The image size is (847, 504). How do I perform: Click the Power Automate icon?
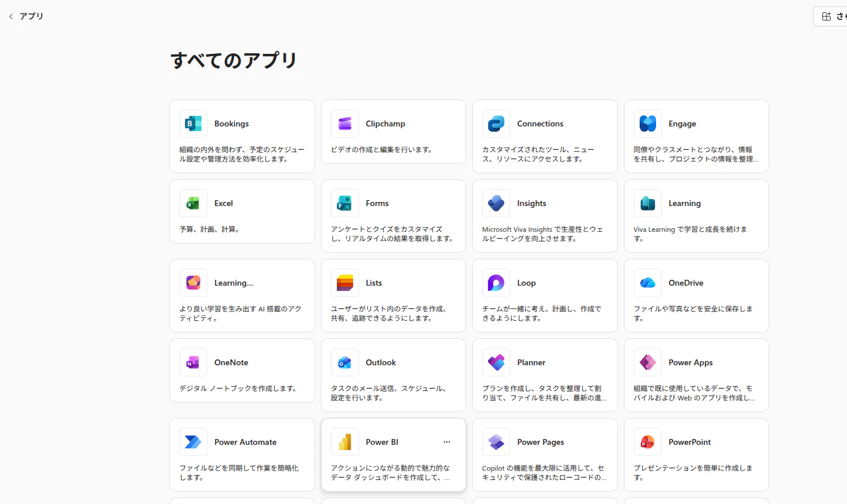(193, 442)
